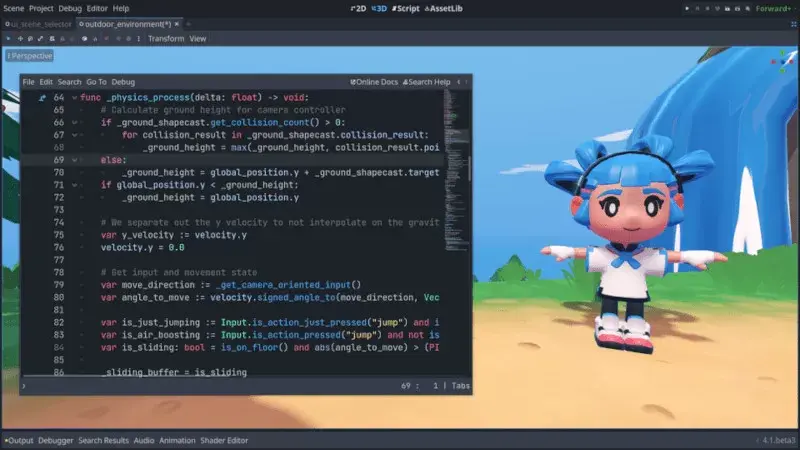Screen dimensions: 800x450
Task: Click the remote debug icon
Action: (717, 9)
